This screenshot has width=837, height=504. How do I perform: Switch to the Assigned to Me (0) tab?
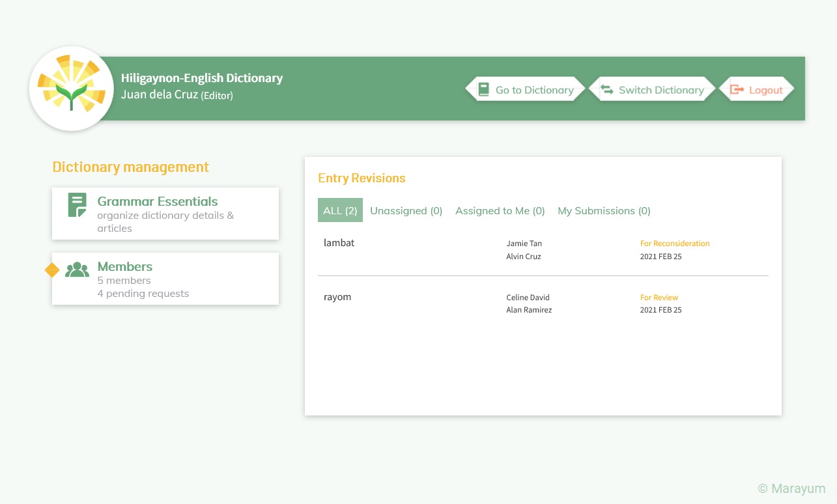tap(500, 210)
